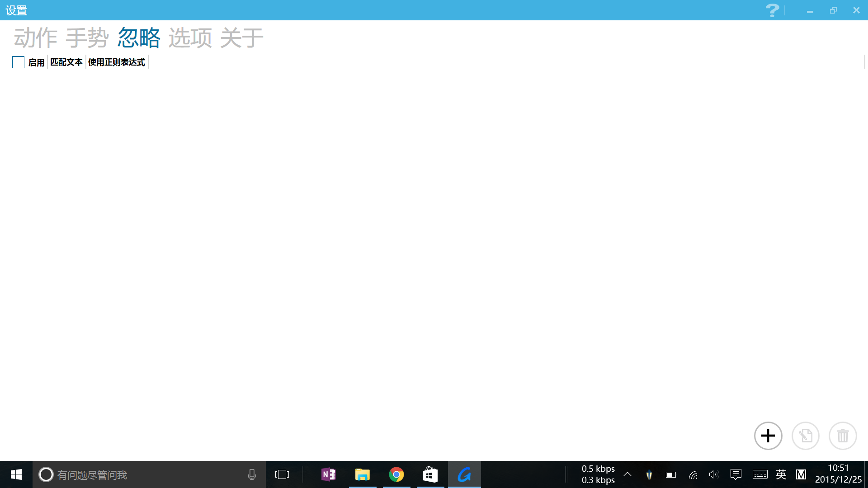Screen dimensions: 868x488
Task: Click the Start button
Action: (16, 474)
